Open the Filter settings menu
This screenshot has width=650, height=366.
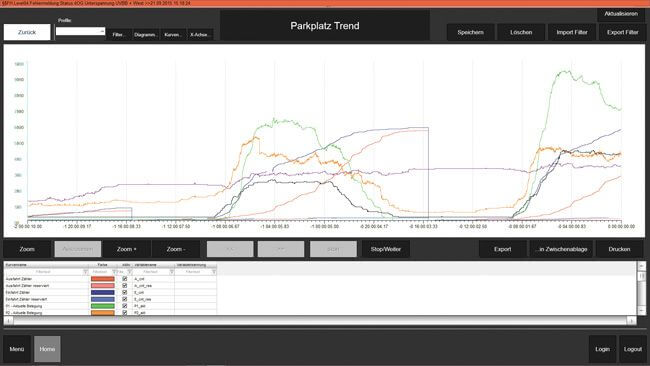click(119, 35)
